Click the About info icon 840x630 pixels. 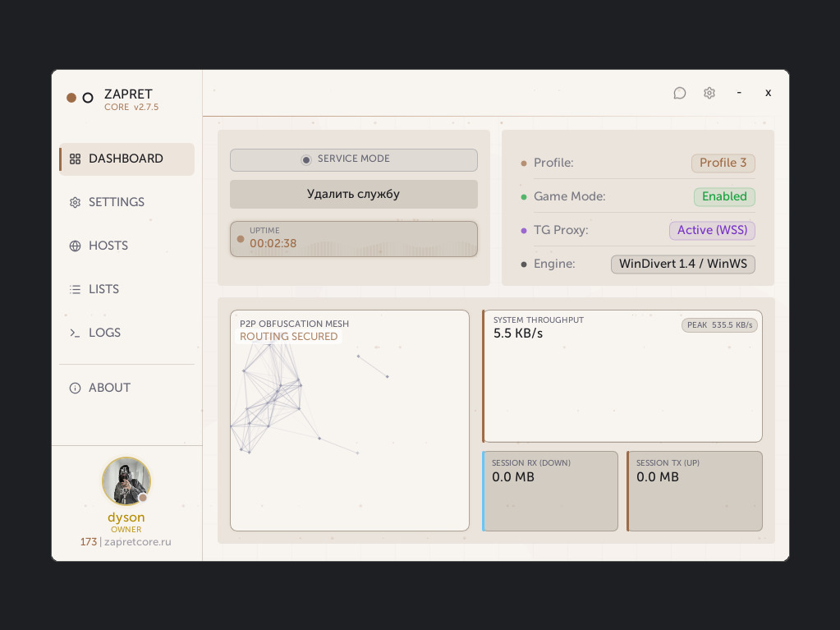(75, 388)
